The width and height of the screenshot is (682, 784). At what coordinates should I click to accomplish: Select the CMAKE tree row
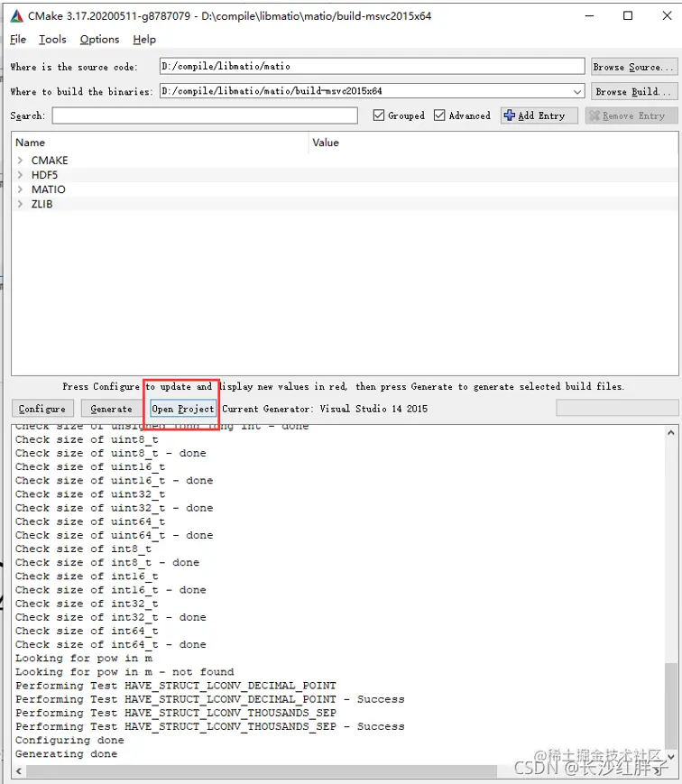(x=345, y=161)
